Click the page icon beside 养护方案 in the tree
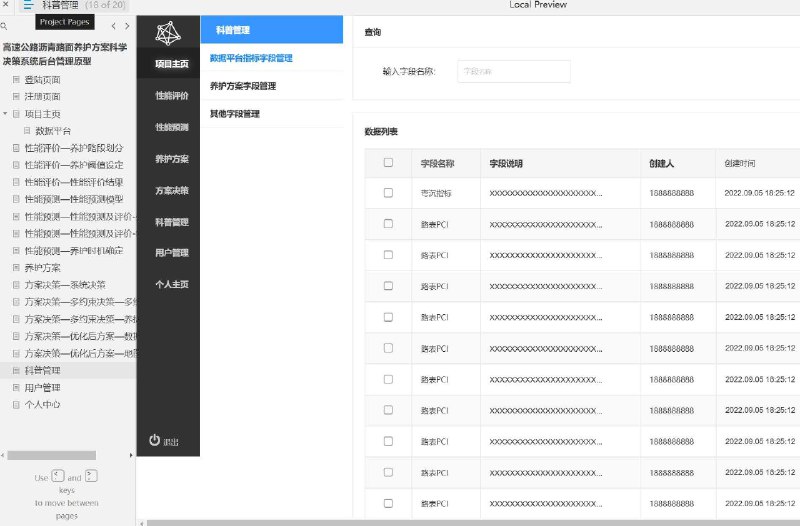The width and height of the screenshot is (800, 526). [x=16, y=267]
